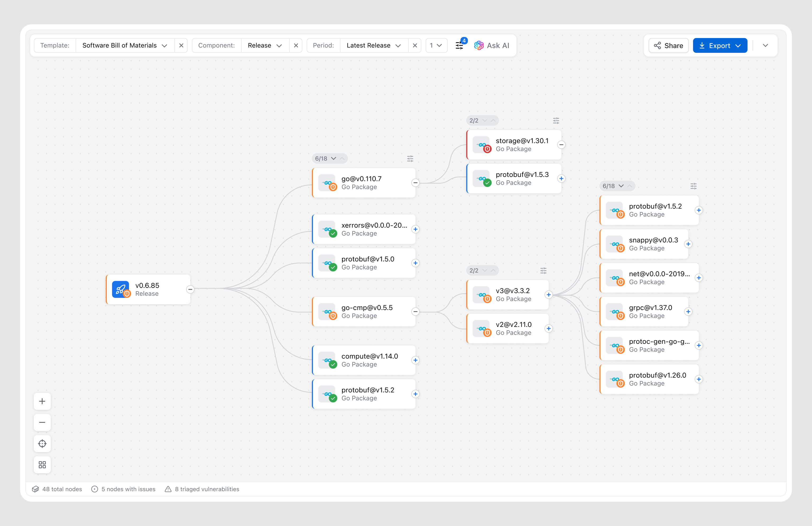Open the filter settings icon with badge 4
The height and width of the screenshot is (526, 812).
coord(460,45)
